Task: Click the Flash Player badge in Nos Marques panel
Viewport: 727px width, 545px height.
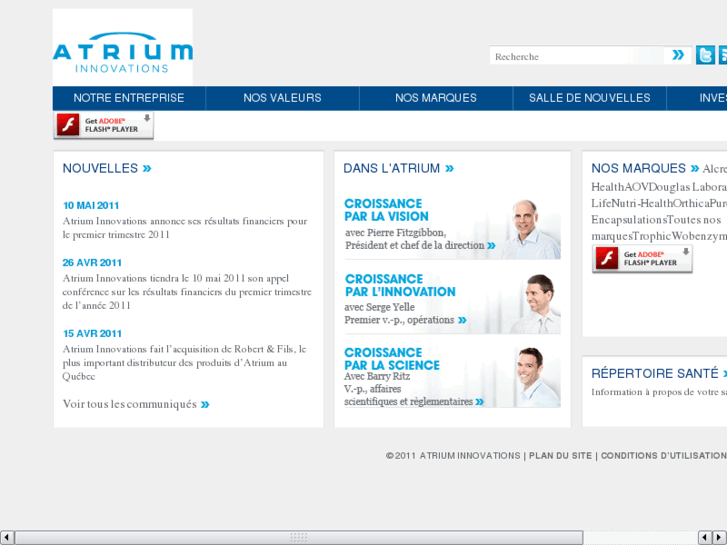Action: (642, 259)
